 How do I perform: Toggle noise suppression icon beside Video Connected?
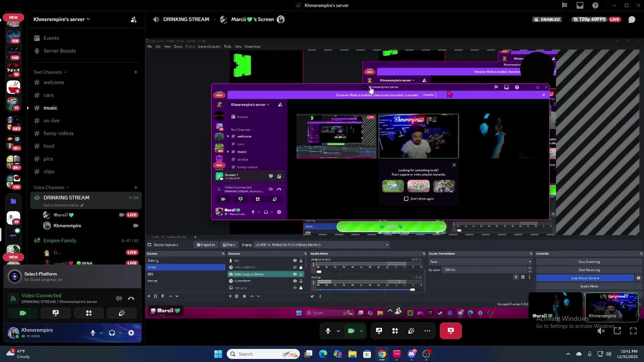point(119,299)
